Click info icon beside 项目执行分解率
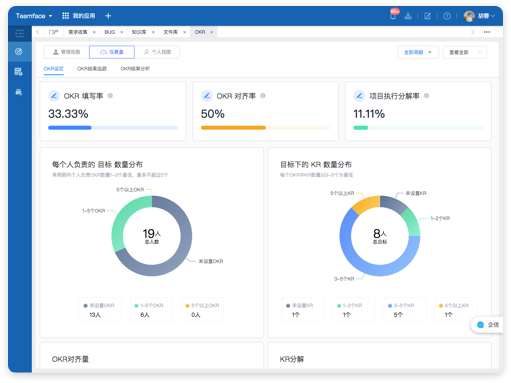The width and height of the screenshot is (511, 383). (x=426, y=96)
